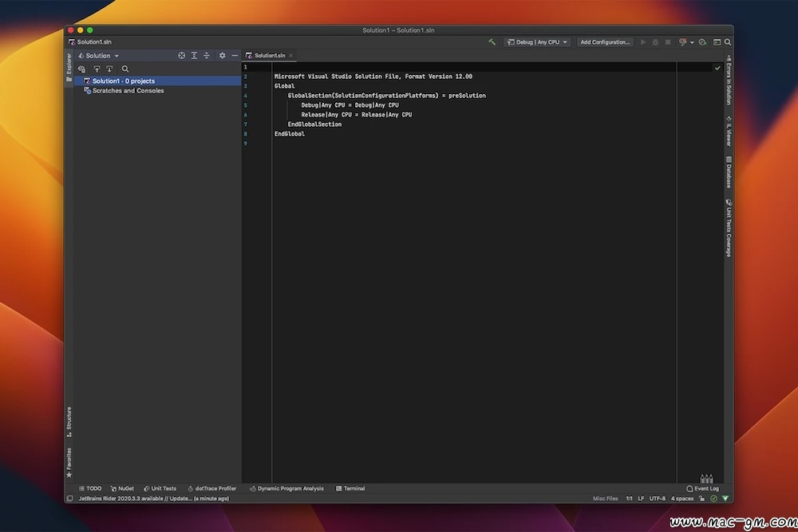Open the Favorites side tool window
The width and height of the screenshot is (798, 532).
[69, 463]
